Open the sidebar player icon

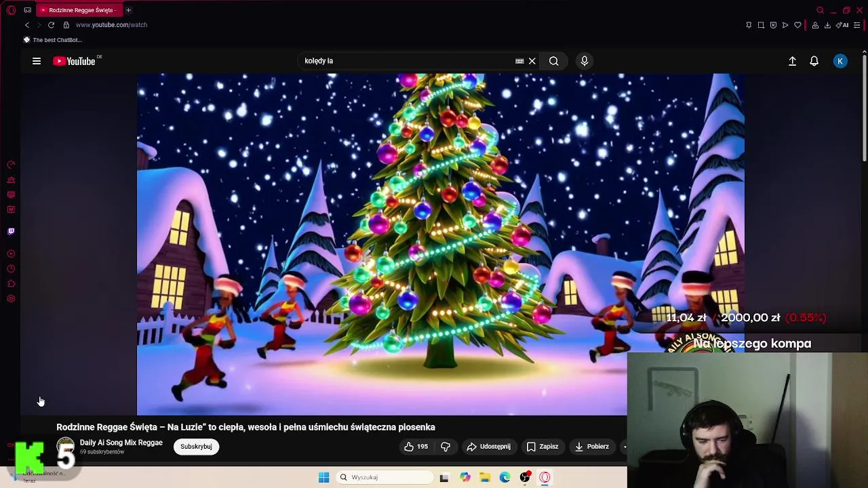tap(11, 254)
